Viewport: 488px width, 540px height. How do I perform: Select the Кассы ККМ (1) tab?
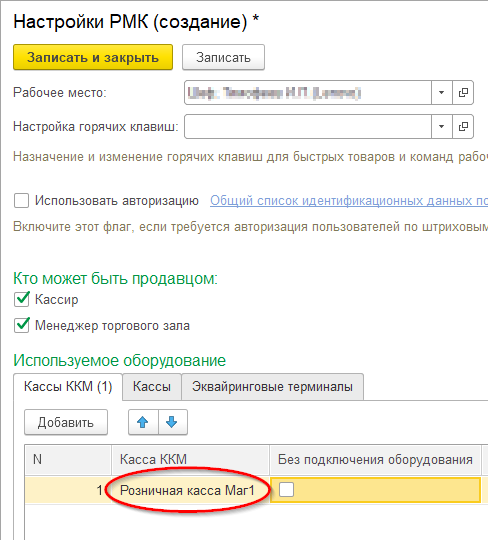68,387
